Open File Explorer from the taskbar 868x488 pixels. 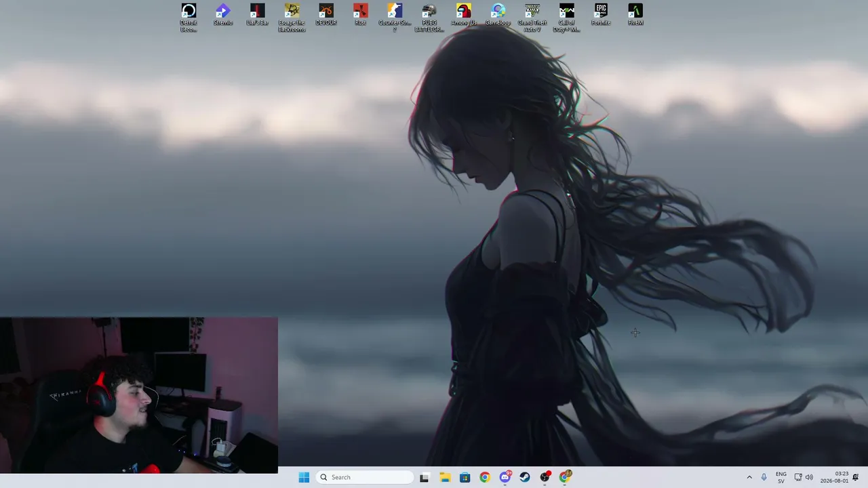click(x=445, y=477)
